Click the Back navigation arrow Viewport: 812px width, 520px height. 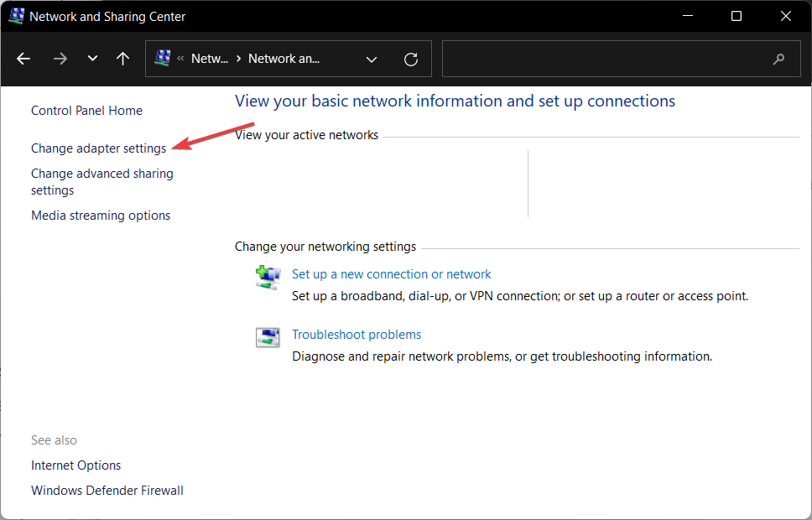point(23,59)
